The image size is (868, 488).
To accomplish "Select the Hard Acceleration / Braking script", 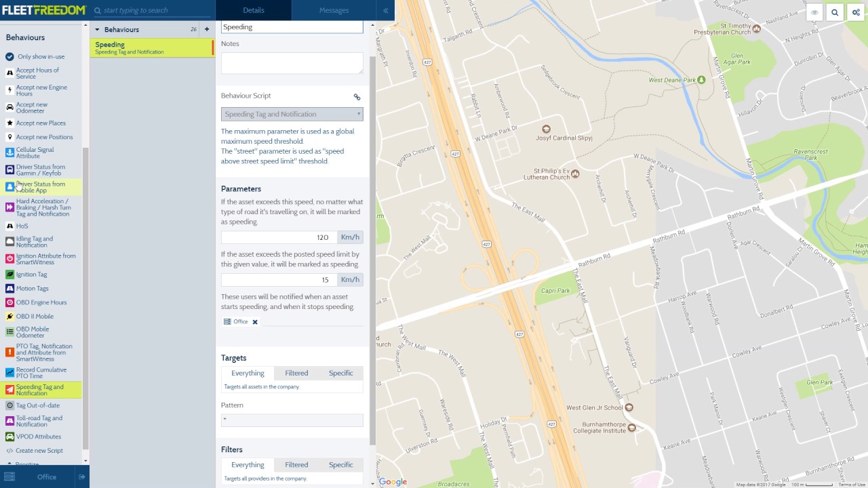I will pyautogui.click(x=41, y=207).
